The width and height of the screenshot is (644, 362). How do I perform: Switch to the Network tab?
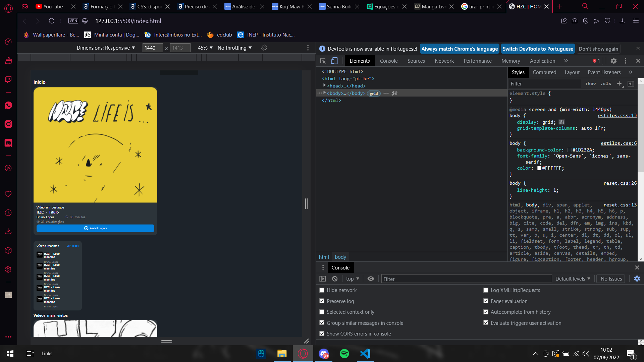tap(444, 61)
